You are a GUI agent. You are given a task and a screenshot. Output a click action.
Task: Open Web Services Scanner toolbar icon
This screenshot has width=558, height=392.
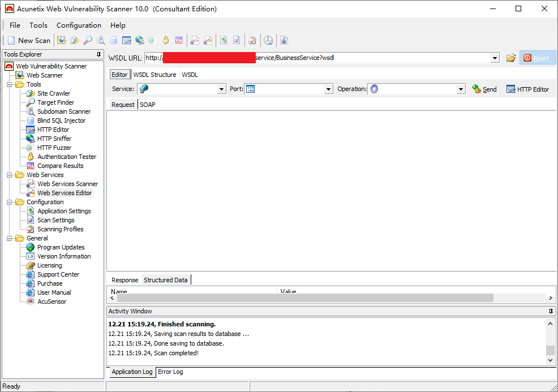(195, 40)
